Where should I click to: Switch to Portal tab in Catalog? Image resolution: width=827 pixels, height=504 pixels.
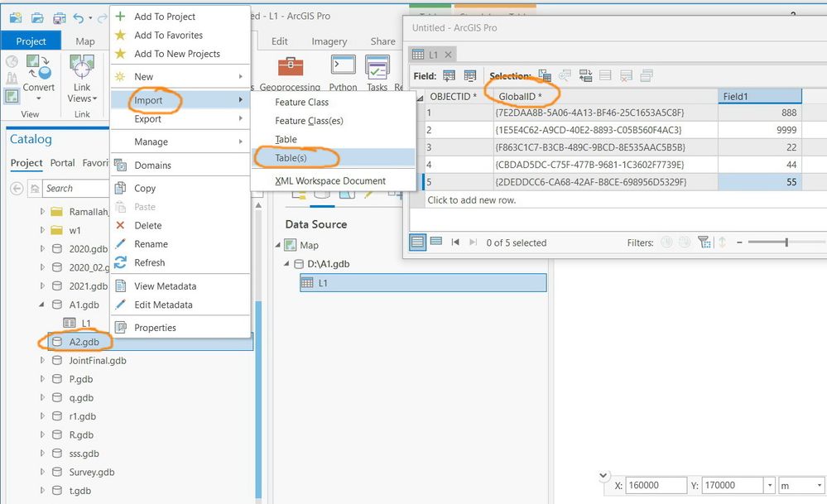(62, 163)
